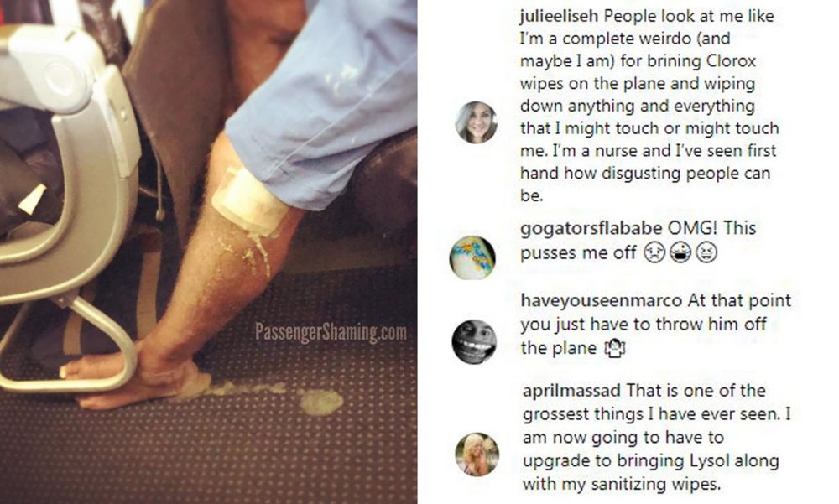Click the emoji after 'the plane'
This screenshot has height=504, width=839.
coord(614,348)
